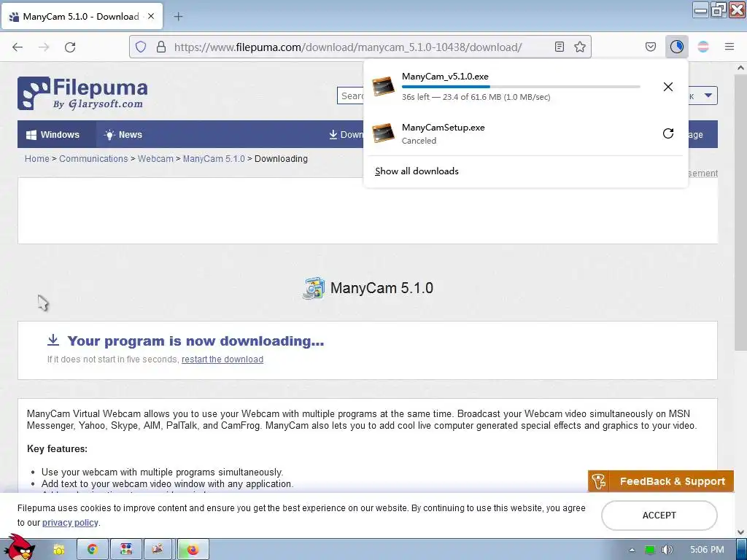Click the 'Your program is now downloading...' heading

[x=196, y=341]
